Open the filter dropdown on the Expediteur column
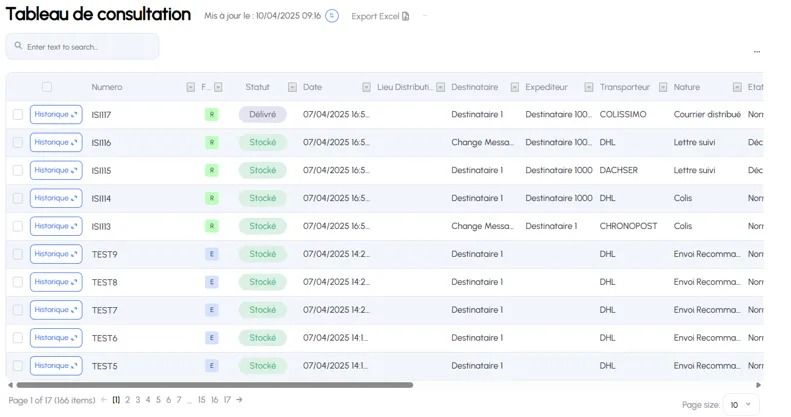The width and height of the screenshot is (791, 417). 589,87
